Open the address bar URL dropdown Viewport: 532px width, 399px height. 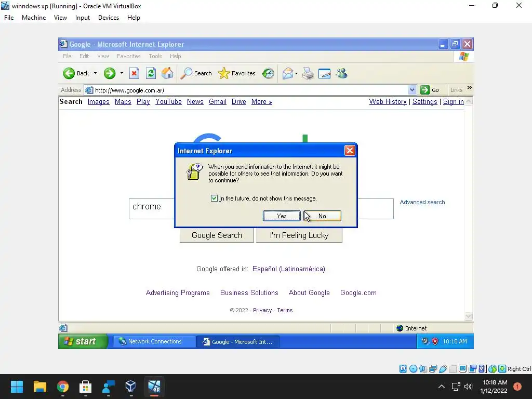[412, 90]
